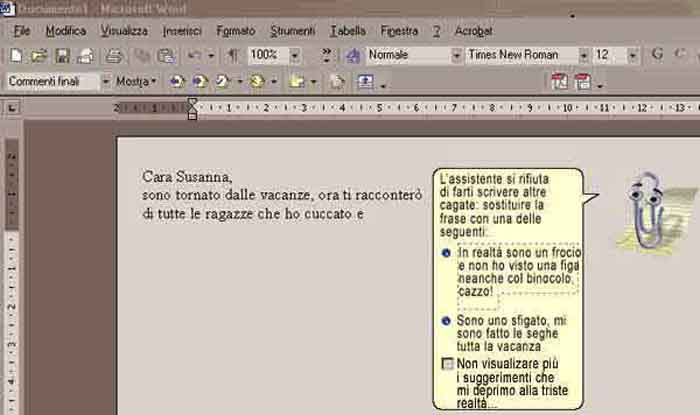The image size is (700, 415).
Task: Open the Formato menu
Action: (x=236, y=31)
